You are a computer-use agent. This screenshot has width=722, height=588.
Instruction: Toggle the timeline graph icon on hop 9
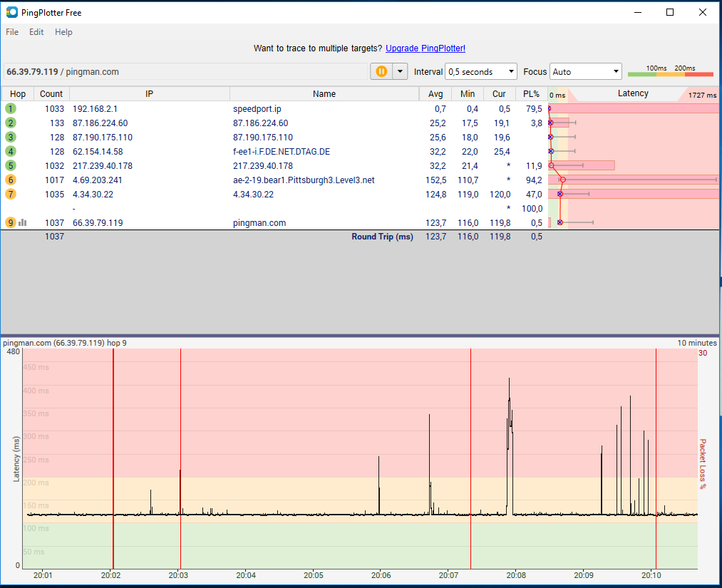(23, 223)
